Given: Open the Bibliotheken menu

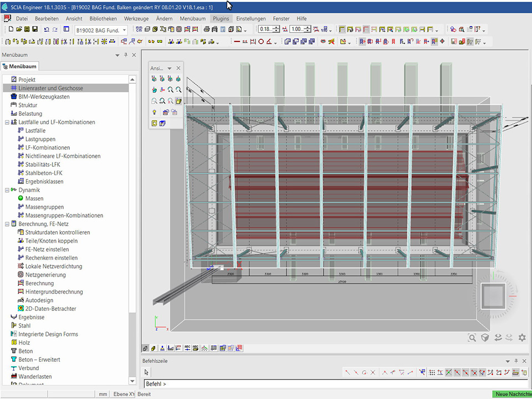Looking at the screenshot, I should point(103,18).
